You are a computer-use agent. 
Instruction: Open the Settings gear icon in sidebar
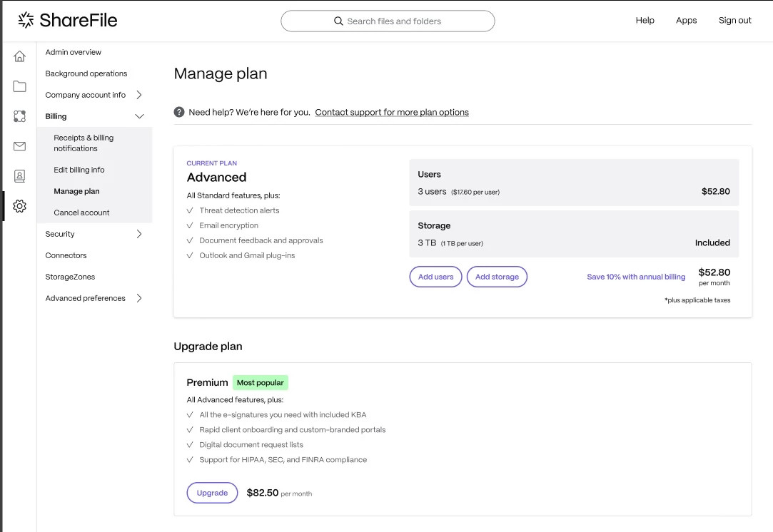click(x=20, y=206)
